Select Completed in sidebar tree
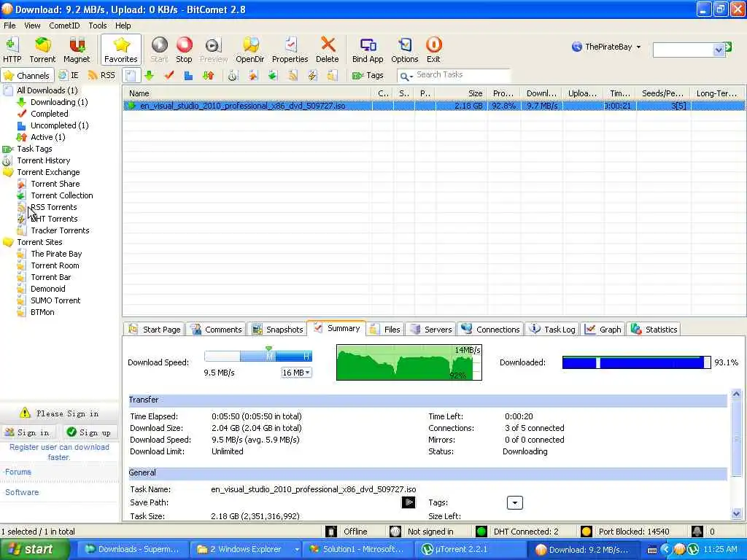 (50, 113)
